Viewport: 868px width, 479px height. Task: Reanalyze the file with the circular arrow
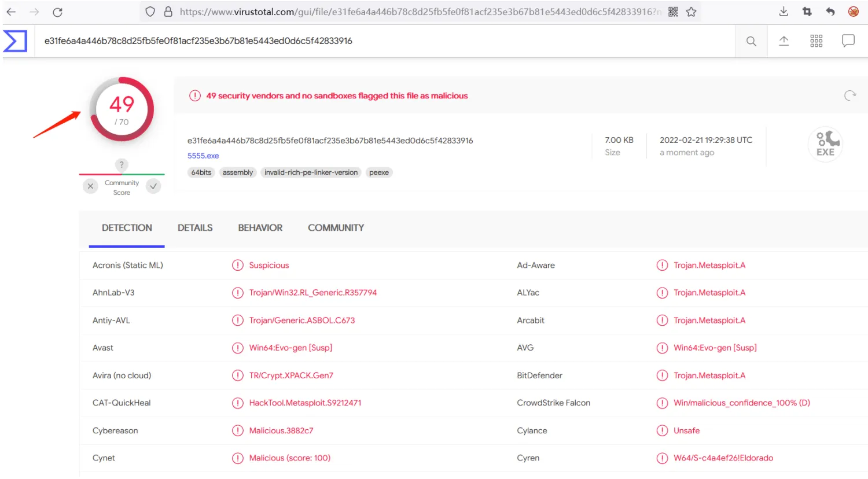click(849, 95)
